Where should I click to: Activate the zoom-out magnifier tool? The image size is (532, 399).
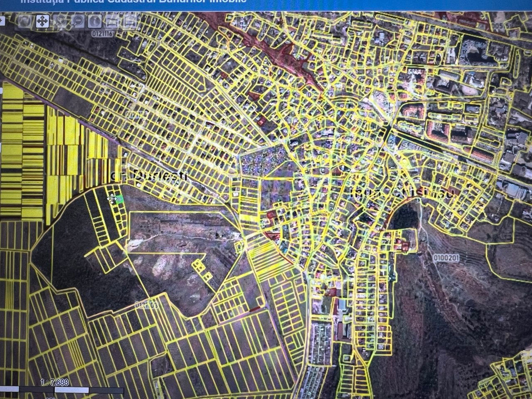[78, 20]
